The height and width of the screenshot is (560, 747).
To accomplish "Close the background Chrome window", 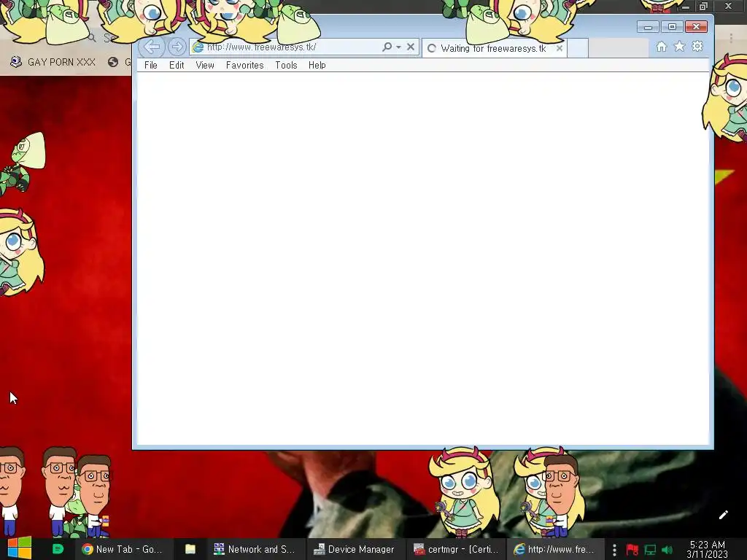I will (729, 6).
